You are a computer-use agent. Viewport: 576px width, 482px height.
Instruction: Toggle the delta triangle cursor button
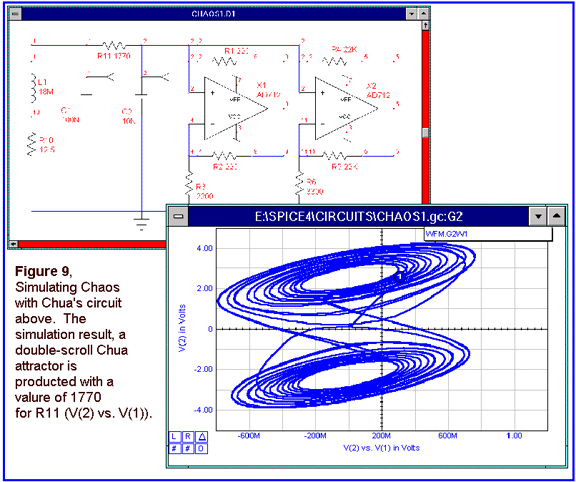(202, 436)
